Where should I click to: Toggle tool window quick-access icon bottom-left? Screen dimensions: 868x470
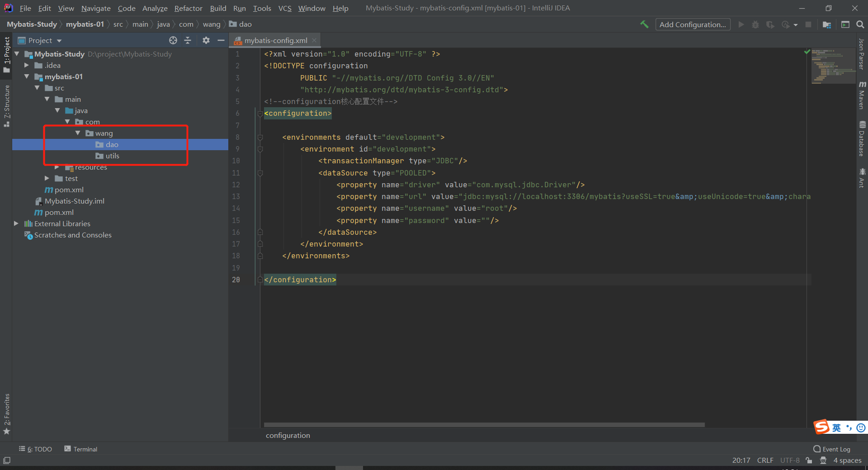(7, 461)
